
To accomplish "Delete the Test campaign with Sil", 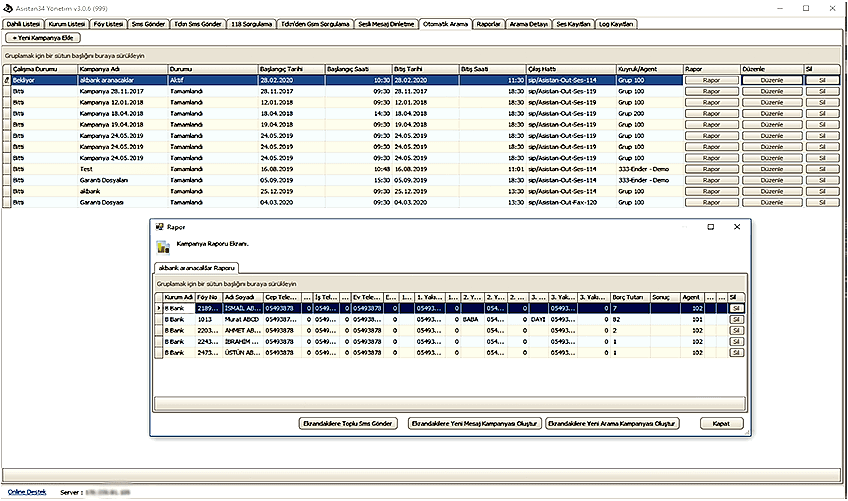I will [x=822, y=168].
